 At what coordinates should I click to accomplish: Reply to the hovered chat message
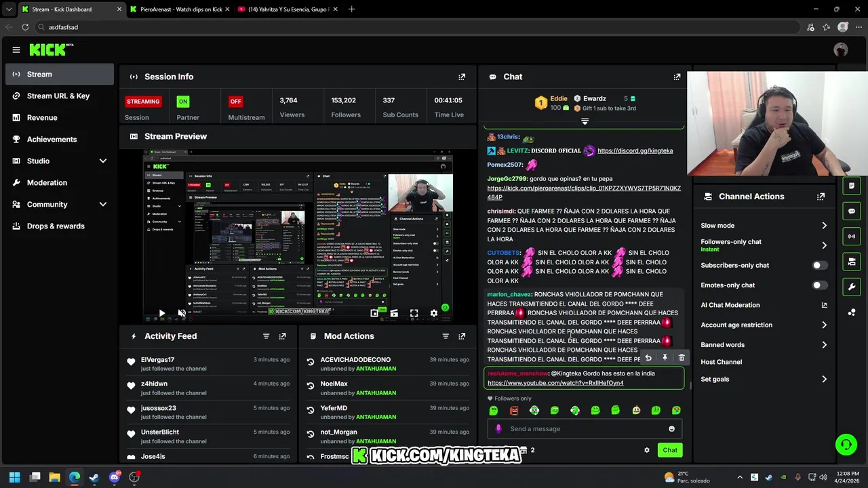tap(648, 358)
